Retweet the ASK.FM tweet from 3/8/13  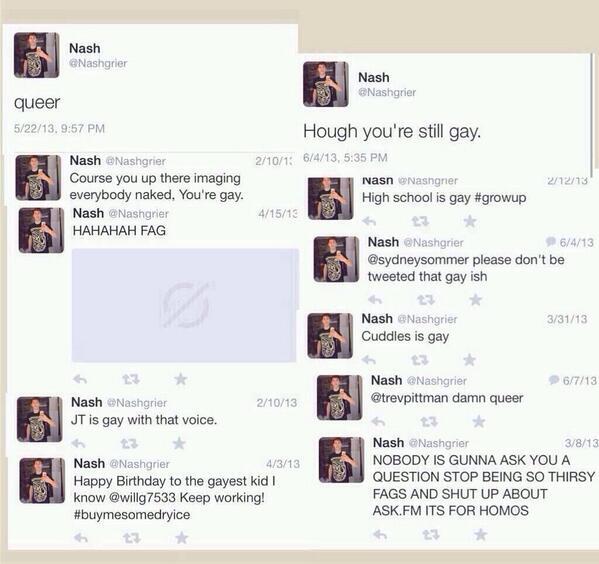[431, 534]
